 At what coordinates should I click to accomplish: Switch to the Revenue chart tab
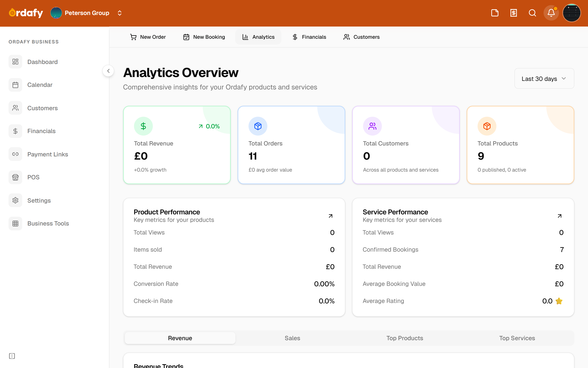[180, 338]
